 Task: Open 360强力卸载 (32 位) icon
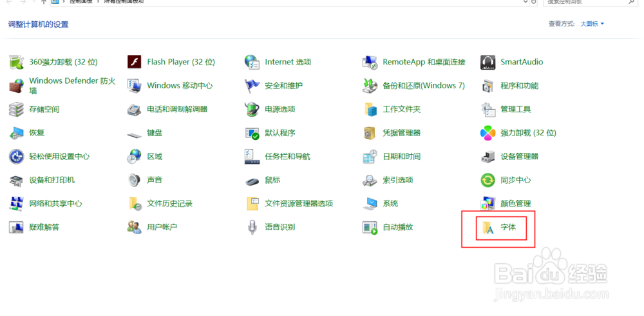click(17, 62)
